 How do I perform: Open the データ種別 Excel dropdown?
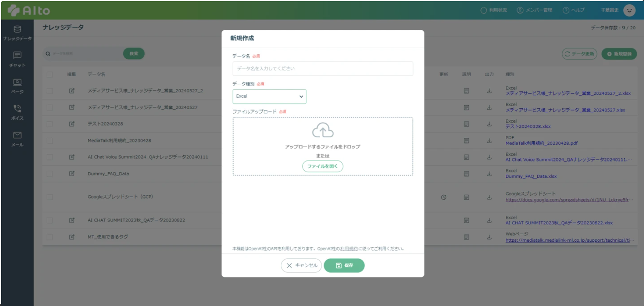pyautogui.click(x=269, y=96)
